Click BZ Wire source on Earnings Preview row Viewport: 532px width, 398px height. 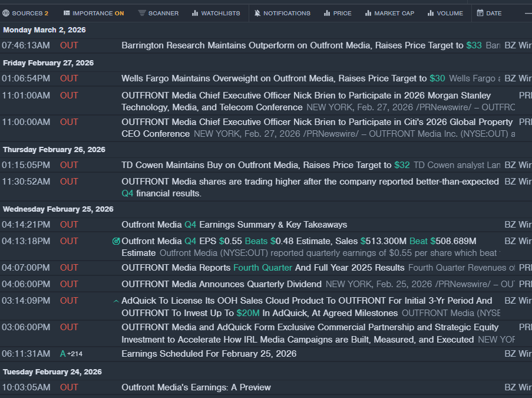pyautogui.click(x=518, y=387)
